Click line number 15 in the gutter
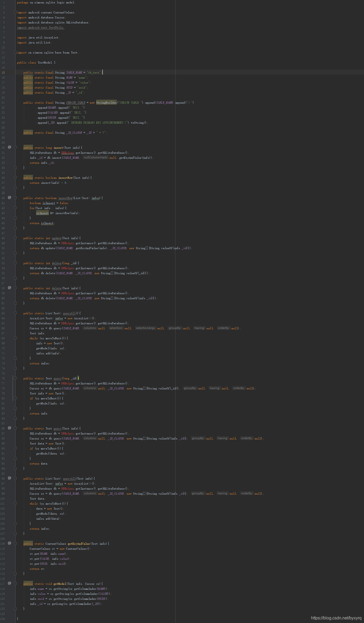Viewport: 364px width, 623px height. point(3,73)
